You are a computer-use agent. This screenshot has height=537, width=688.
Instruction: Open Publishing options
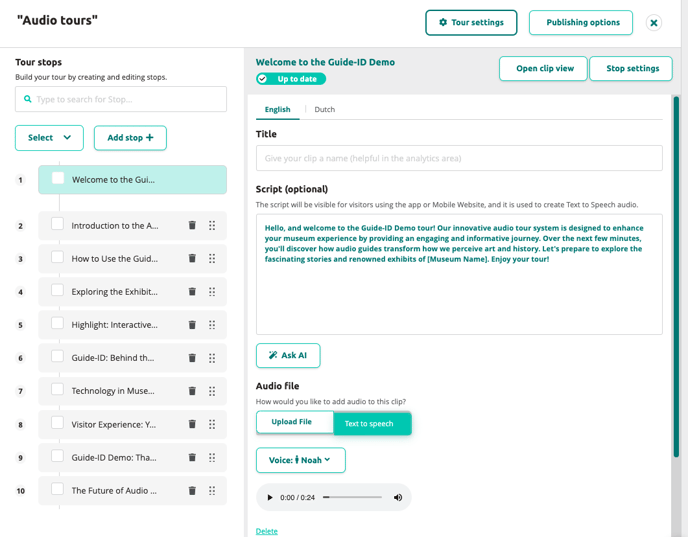pyautogui.click(x=581, y=22)
